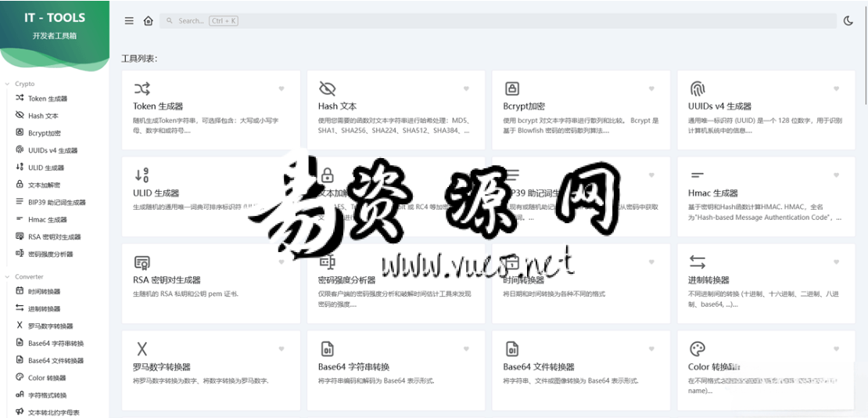The width and height of the screenshot is (868, 418).
Task: Expand 文本转北约字母表 entry in the sidebar
Action: (x=53, y=412)
